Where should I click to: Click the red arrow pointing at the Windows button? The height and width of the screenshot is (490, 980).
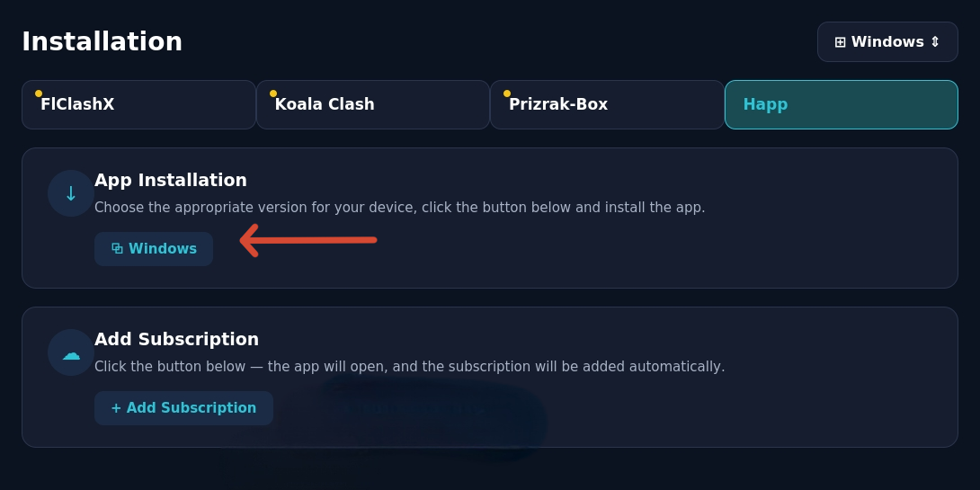pos(308,241)
